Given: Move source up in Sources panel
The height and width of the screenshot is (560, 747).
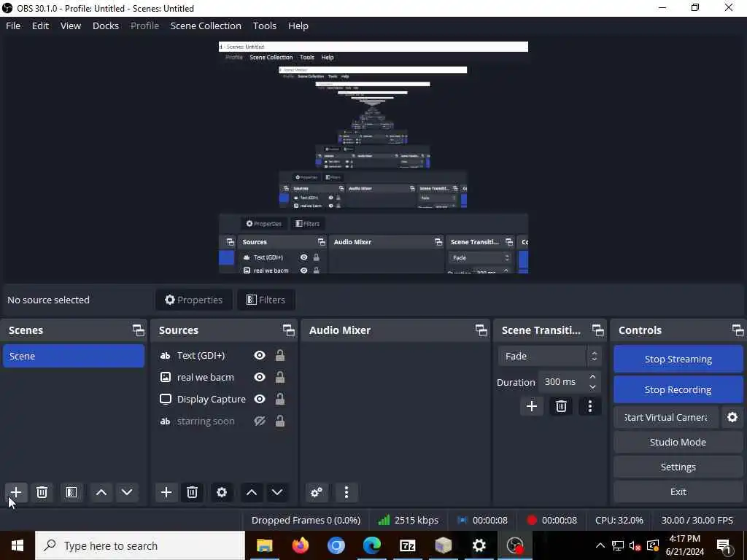Looking at the screenshot, I should [x=252, y=492].
